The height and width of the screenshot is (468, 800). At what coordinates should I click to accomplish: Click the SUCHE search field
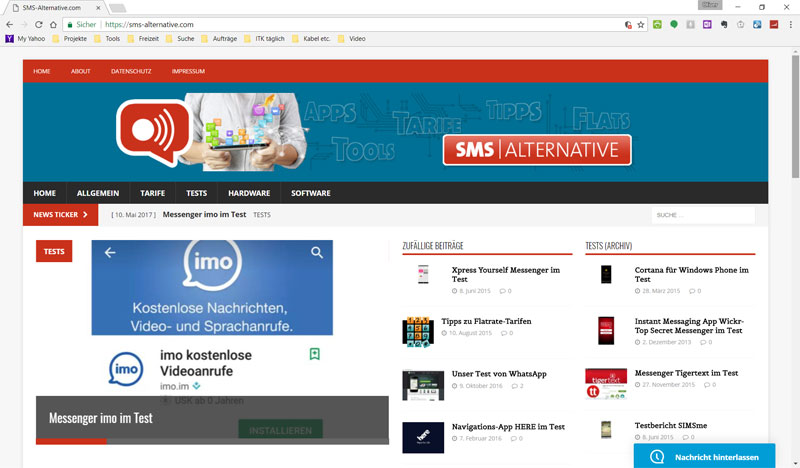click(x=703, y=215)
